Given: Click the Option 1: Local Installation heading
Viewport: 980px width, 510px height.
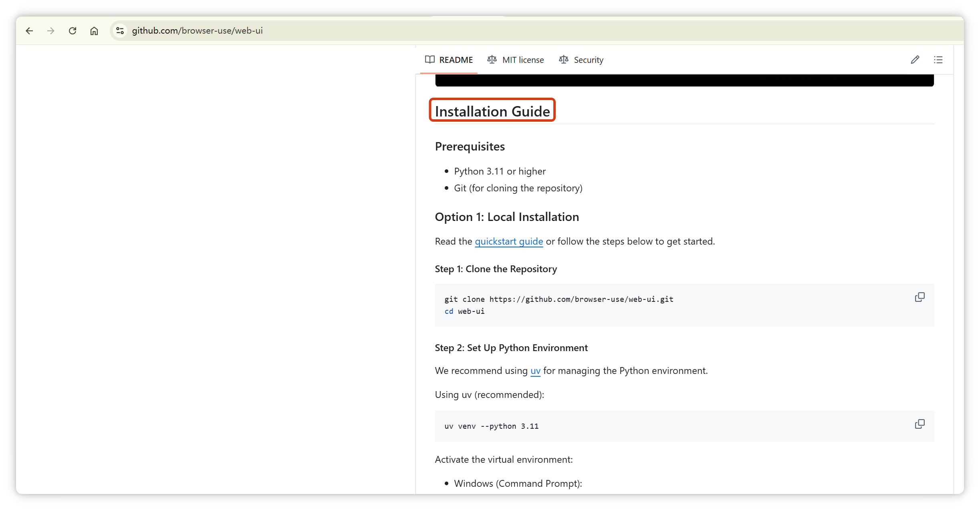Looking at the screenshot, I should pyautogui.click(x=507, y=217).
